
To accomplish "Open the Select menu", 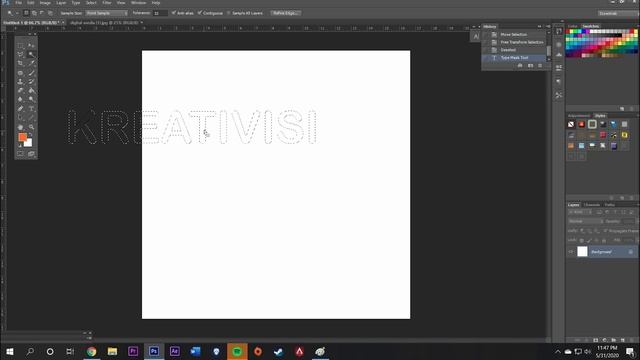I will pos(91,3).
